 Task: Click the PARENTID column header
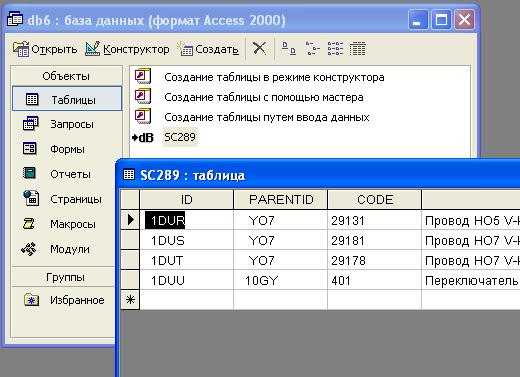click(281, 199)
